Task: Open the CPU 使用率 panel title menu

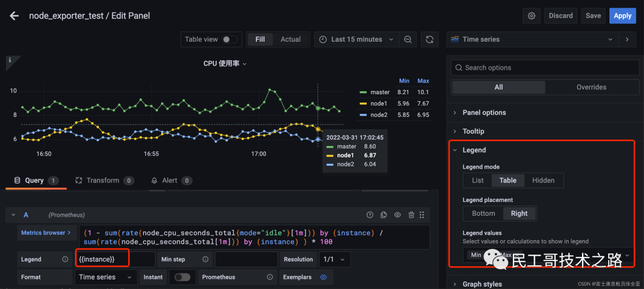Action: (x=225, y=64)
